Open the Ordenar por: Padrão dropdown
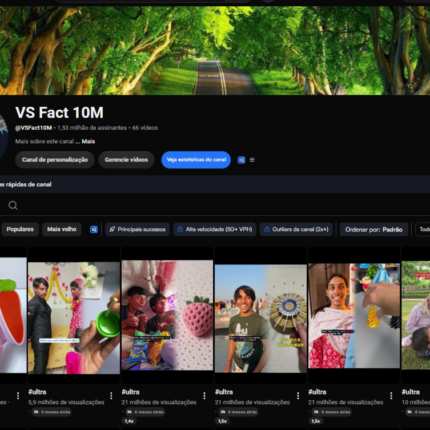This screenshot has height=430, width=430. 374,229
